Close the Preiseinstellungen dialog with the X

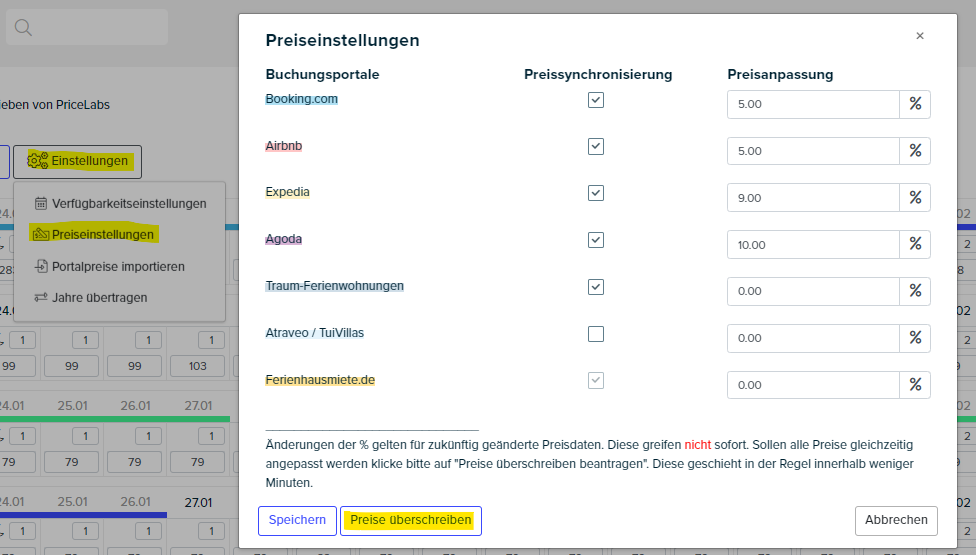click(920, 36)
